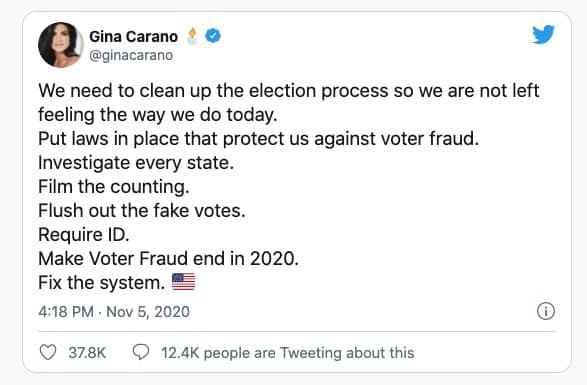Click 'Make Voter Fraud end in 2020.' text
Screen dimensions: 587x385
(x=168, y=258)
